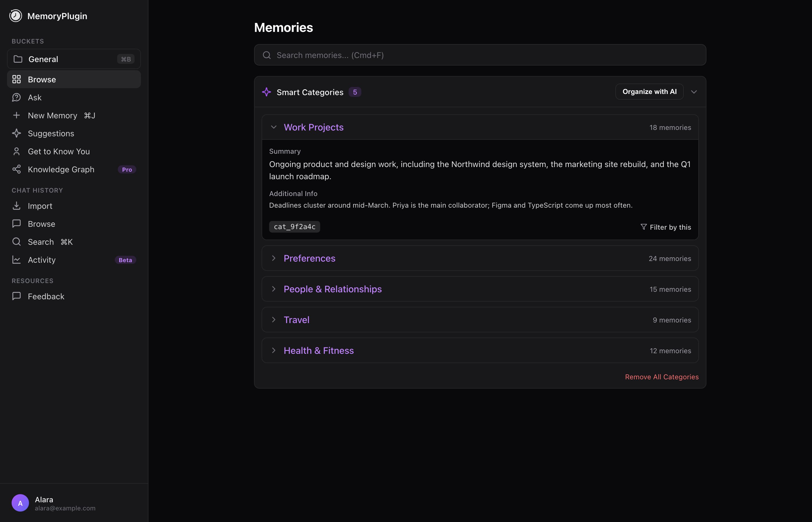Screen dimensions: 812x522
Task: Click the Health & Fitness title
Action: click(x=318, y=351)
